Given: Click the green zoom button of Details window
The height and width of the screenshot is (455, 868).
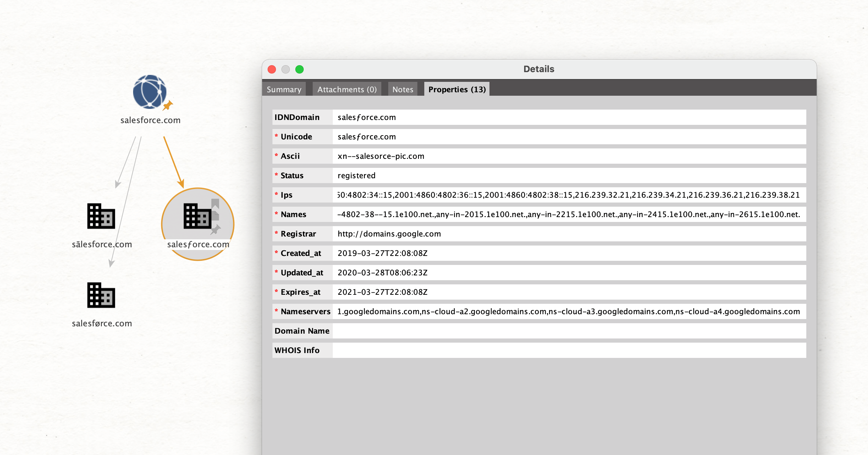Looking at the screenshot, I should [x=300, y=69].
